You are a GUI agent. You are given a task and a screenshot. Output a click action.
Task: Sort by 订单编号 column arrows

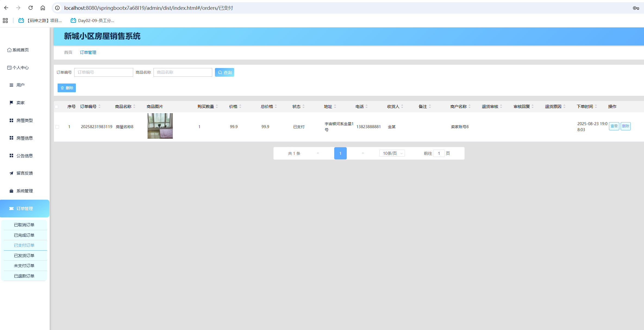point(99,106)
